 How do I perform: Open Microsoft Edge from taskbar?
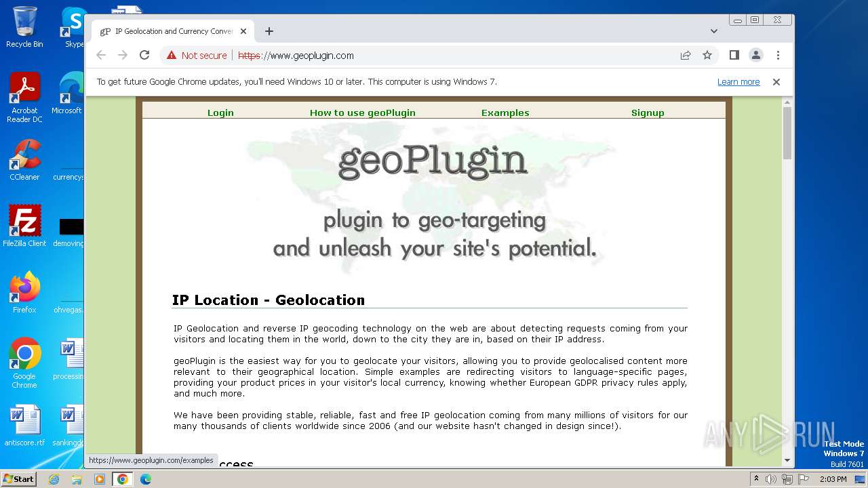(x=146, y=479)
